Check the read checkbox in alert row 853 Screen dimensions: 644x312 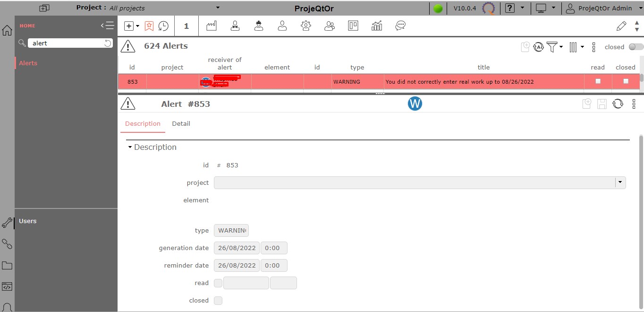pyautogui.click(x=598, y=81)
